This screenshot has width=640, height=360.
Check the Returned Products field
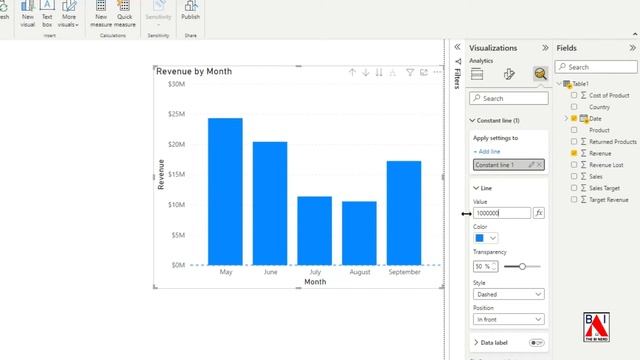pyautogui.click(x=574, y=142)
